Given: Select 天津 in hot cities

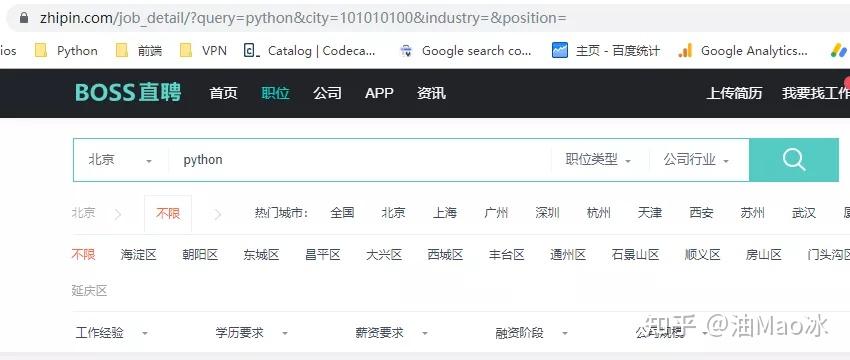Looking at the screenshot, I should pyautogui.click(x=650, y=213).
